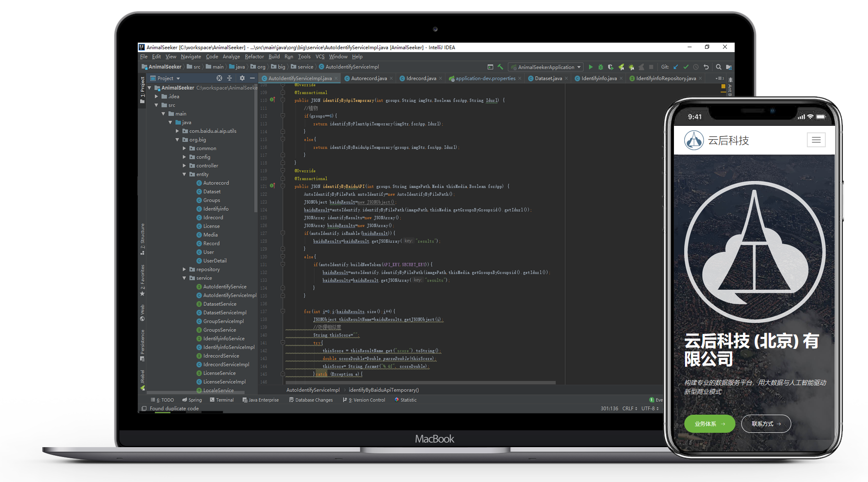Tap the 联系方式 outlined button on phone
868x482 pixels.
pyautogui.click(x=766, y=424)
